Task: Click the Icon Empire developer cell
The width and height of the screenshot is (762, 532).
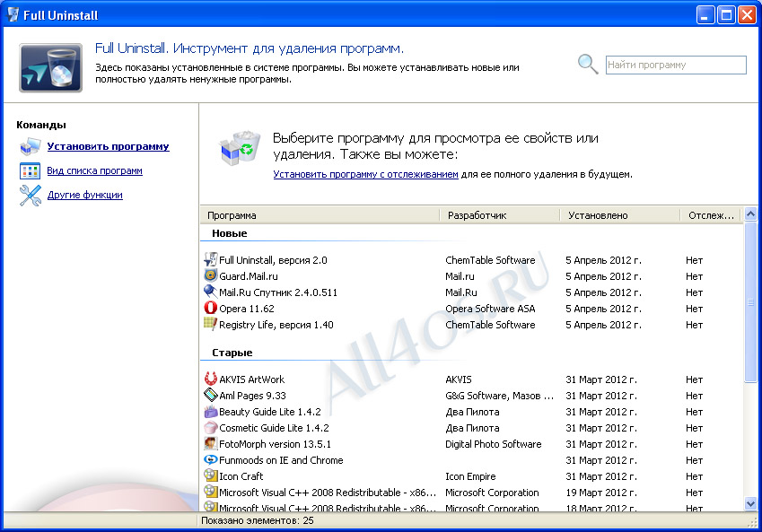Action: 470,476
